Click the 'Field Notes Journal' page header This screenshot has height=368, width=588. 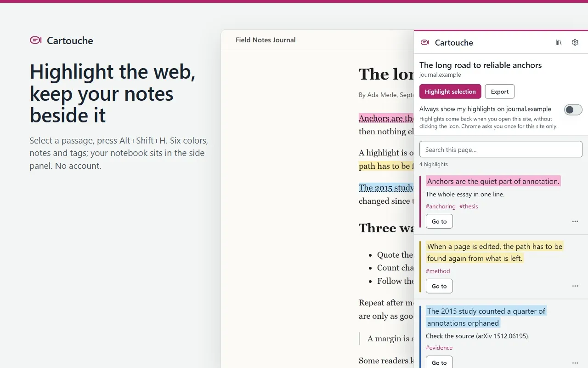266,40
